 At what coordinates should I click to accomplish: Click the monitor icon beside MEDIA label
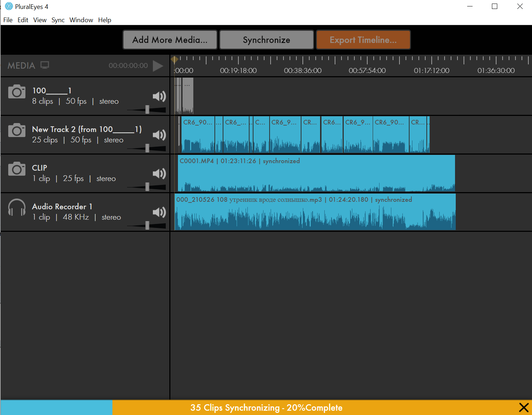point(45,65)
